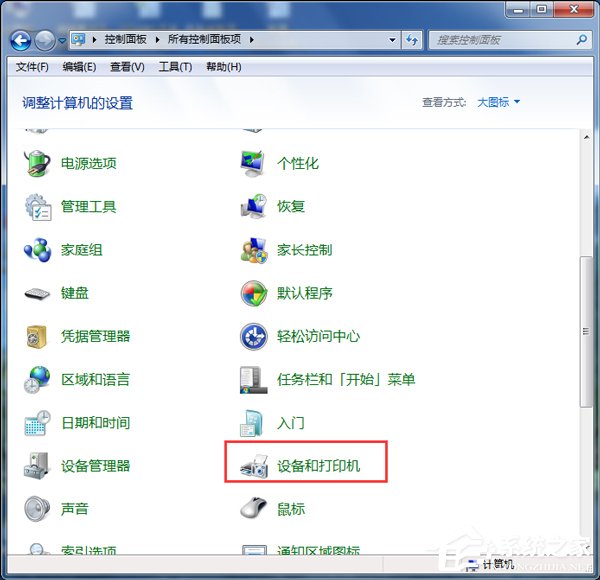Open the 文件(F) menu

click(32, 67)
